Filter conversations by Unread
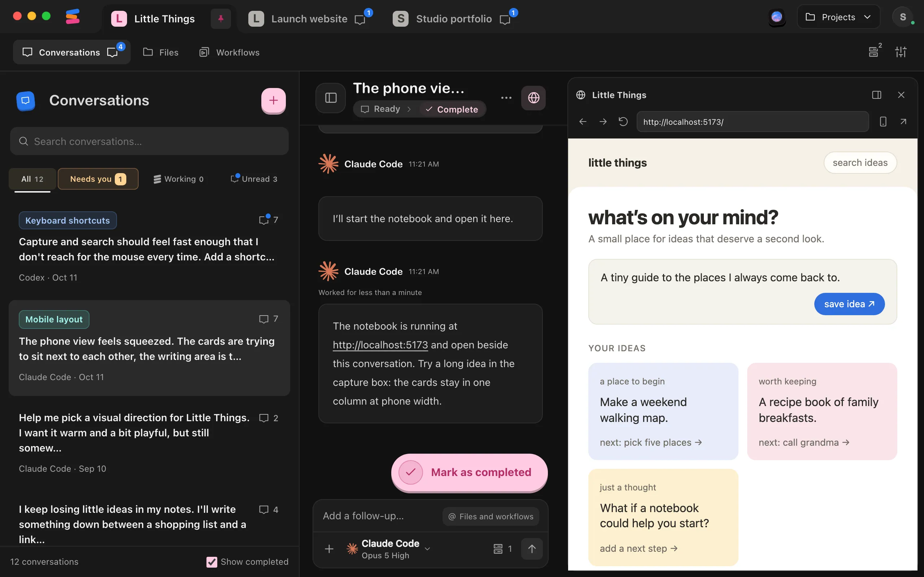 point(254,179)
